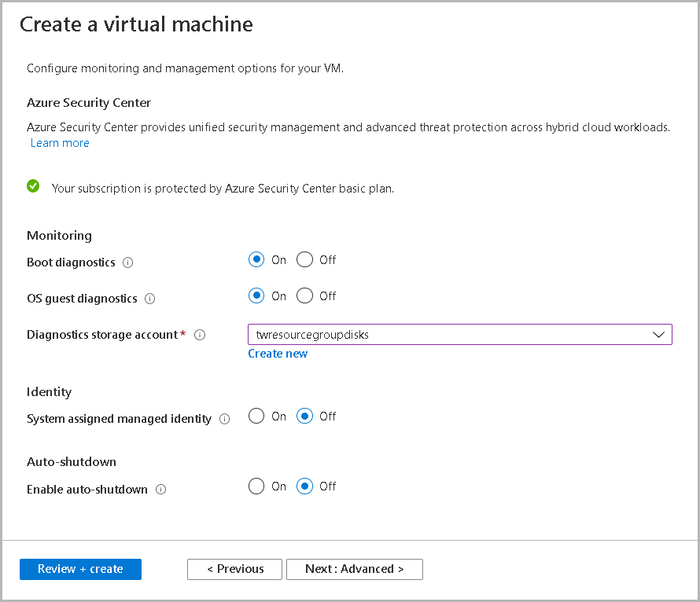The width and height of the screenshot is (700, 602).
Task: Proceed with Next: Advanced button
Action: pyautogui.click(x=355, y=569)
